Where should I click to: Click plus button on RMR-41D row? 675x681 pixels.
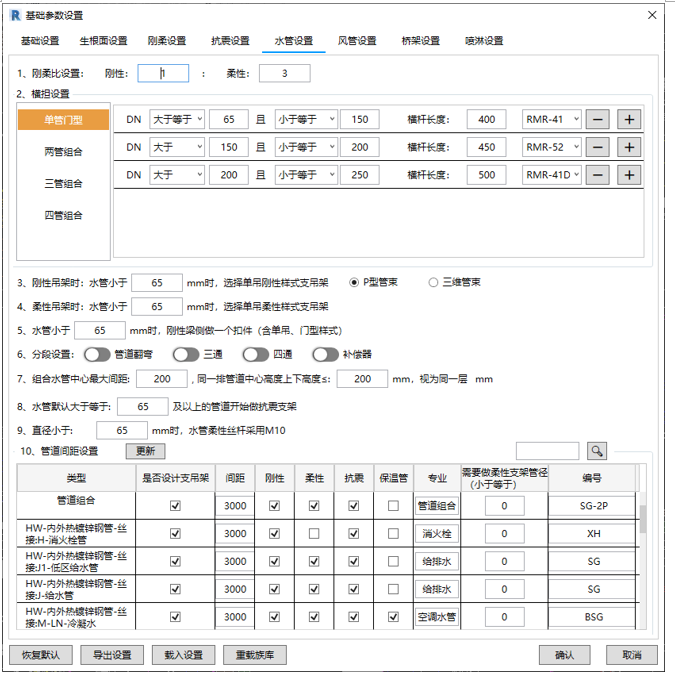pos(629,175)
